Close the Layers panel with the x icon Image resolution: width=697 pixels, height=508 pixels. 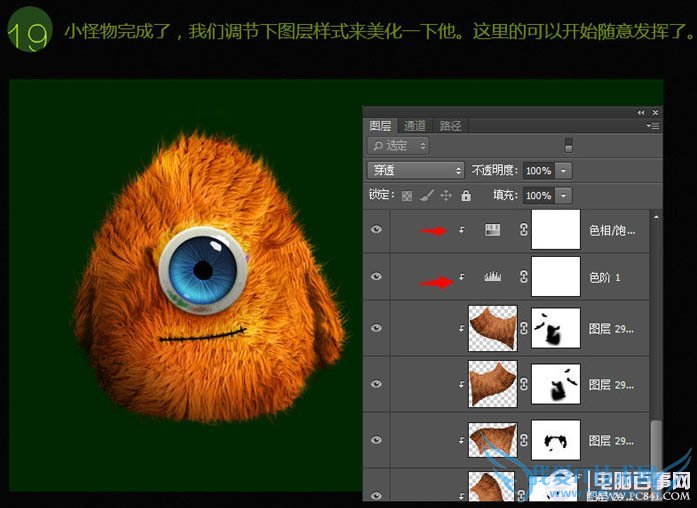coord(655,112)
